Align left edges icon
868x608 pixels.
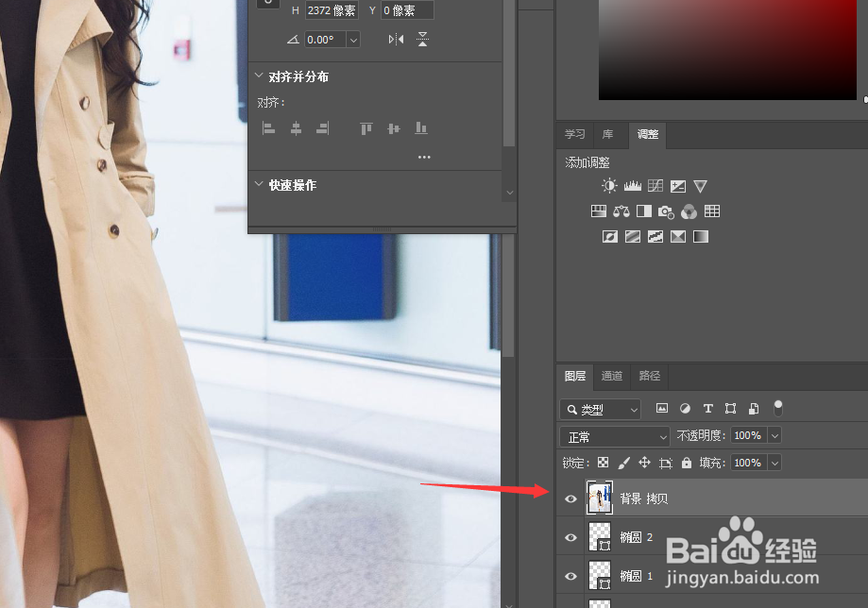pos(268,128)
